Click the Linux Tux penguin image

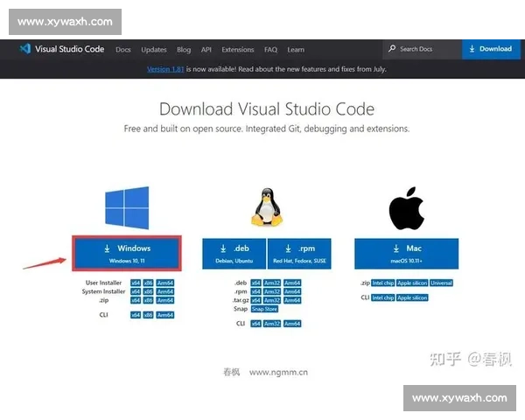pyautogui.click(x=267, y=206)
